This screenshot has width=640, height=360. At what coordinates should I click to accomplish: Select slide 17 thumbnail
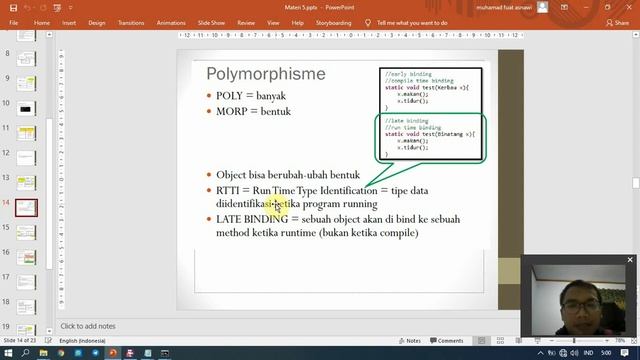click(26, 283)
